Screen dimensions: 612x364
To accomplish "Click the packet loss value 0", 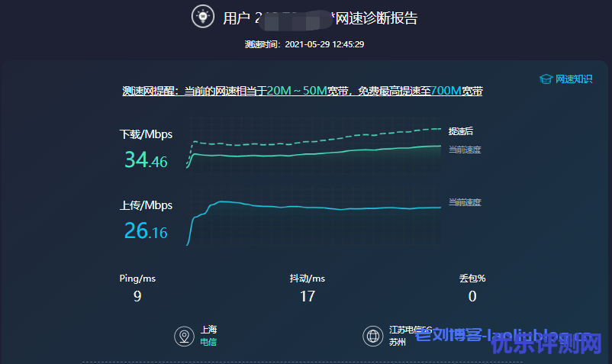I will click(472, 297).
